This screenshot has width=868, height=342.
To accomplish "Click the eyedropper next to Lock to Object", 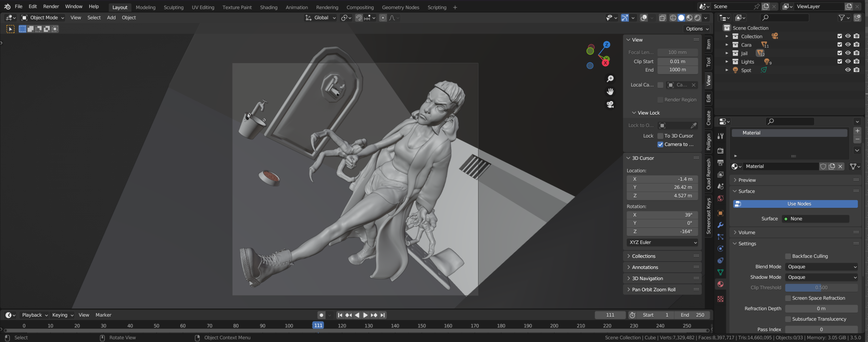I will [x=694, y=125].
